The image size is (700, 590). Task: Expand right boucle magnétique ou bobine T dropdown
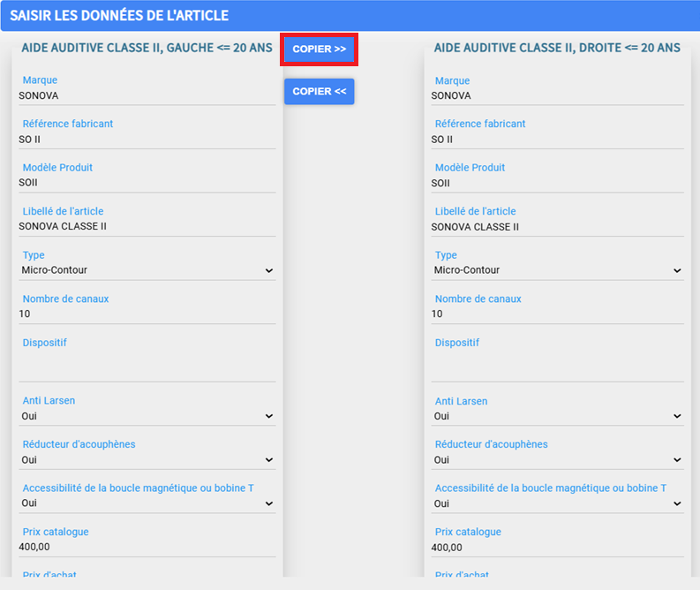[x=557, y=503]
